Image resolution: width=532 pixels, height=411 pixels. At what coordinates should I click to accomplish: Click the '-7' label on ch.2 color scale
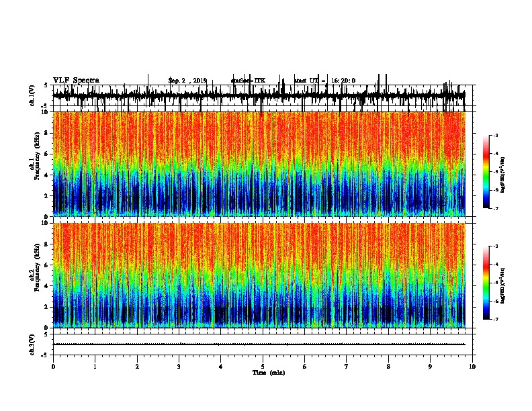(496, 319)
